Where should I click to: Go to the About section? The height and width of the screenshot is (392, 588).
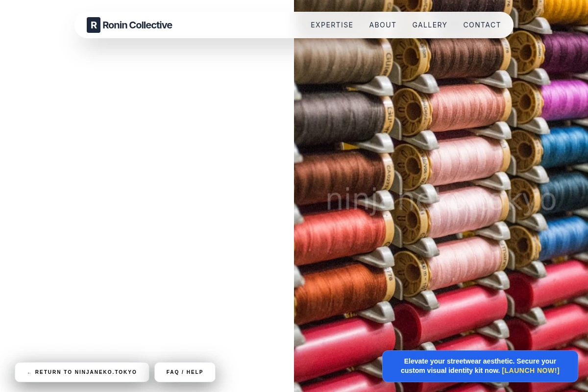383,25
